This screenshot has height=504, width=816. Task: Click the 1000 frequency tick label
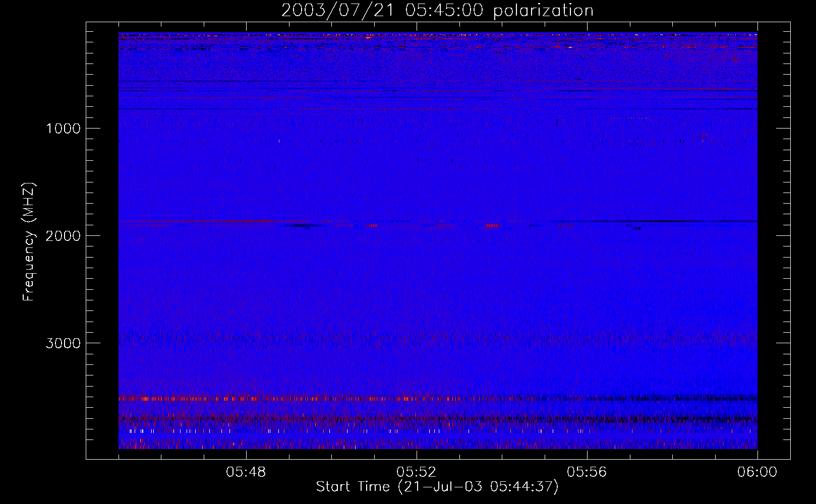pos(64,129)
